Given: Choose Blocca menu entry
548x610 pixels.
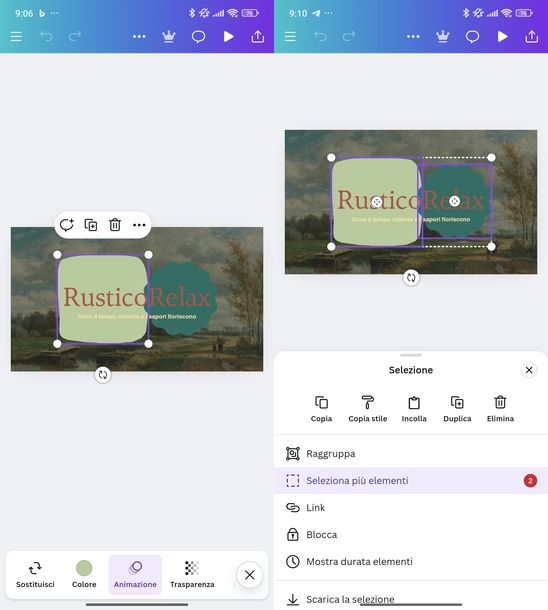Looking at the screenshot, I should (411, 535).
